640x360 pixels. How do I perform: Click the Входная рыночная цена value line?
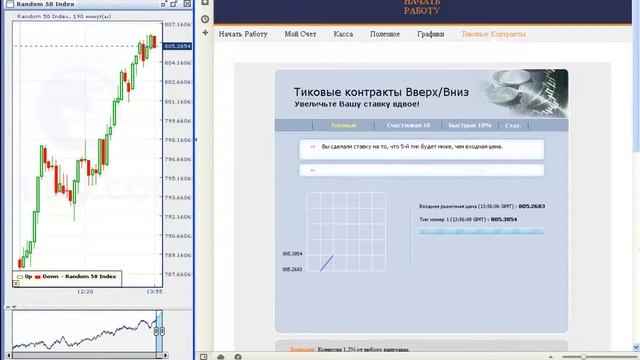(482, 207)
